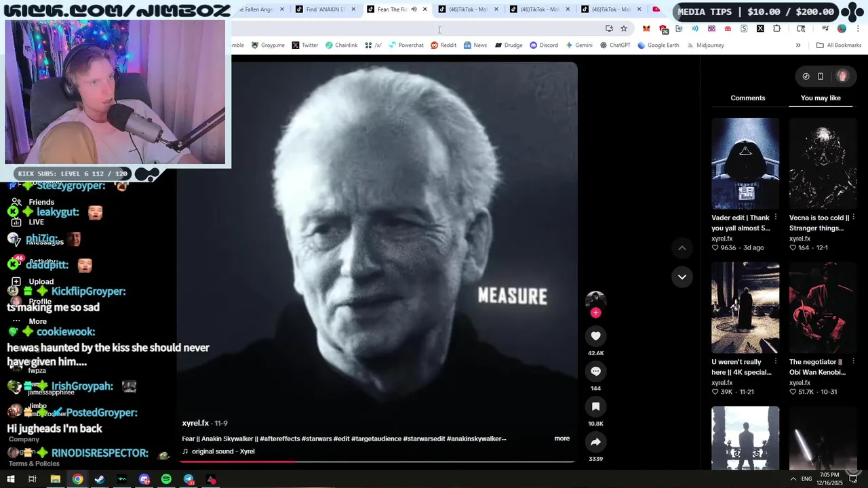Open Steam from the taskbar
The width and height of the screenshot is (868, 488).
tap(100, 479)
